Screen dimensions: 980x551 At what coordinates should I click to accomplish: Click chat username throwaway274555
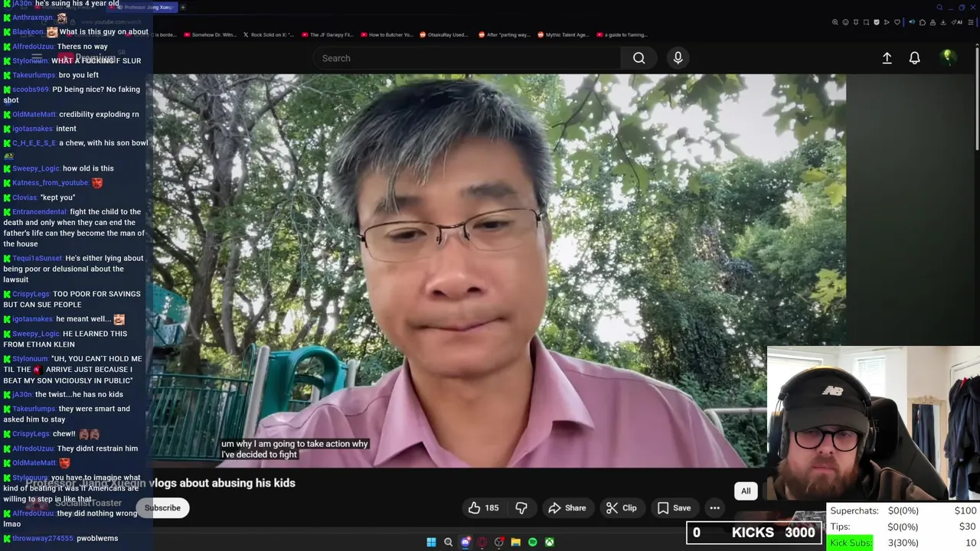(42, 538)
